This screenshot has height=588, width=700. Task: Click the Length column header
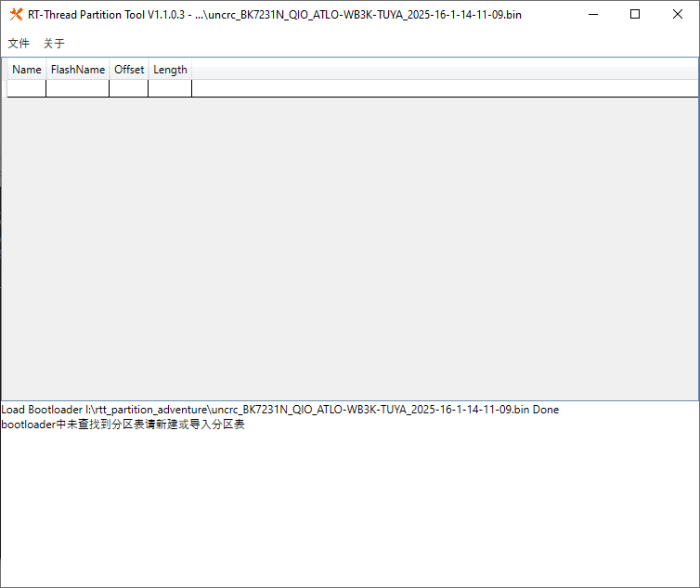coord(170,70)
